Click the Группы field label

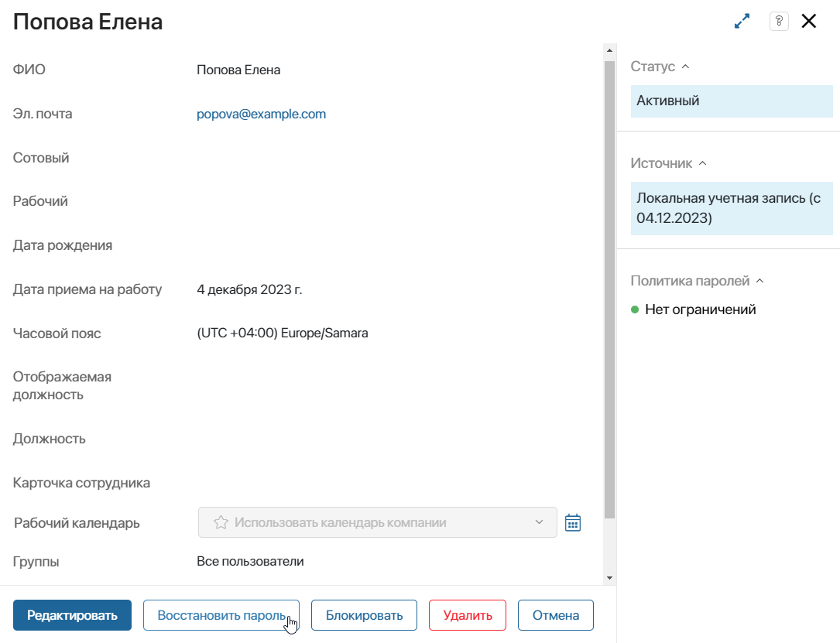(36, 562)
